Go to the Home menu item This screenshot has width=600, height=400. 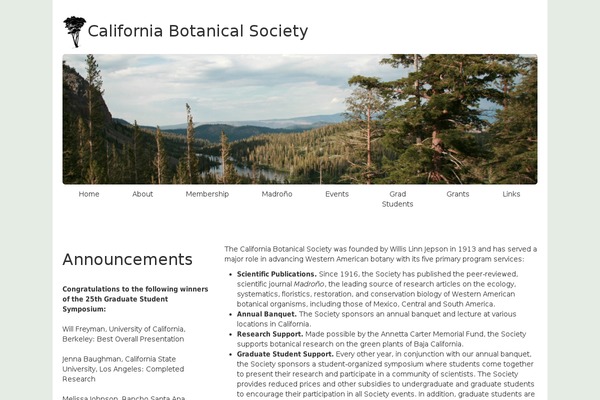click(x=89, y=194)
